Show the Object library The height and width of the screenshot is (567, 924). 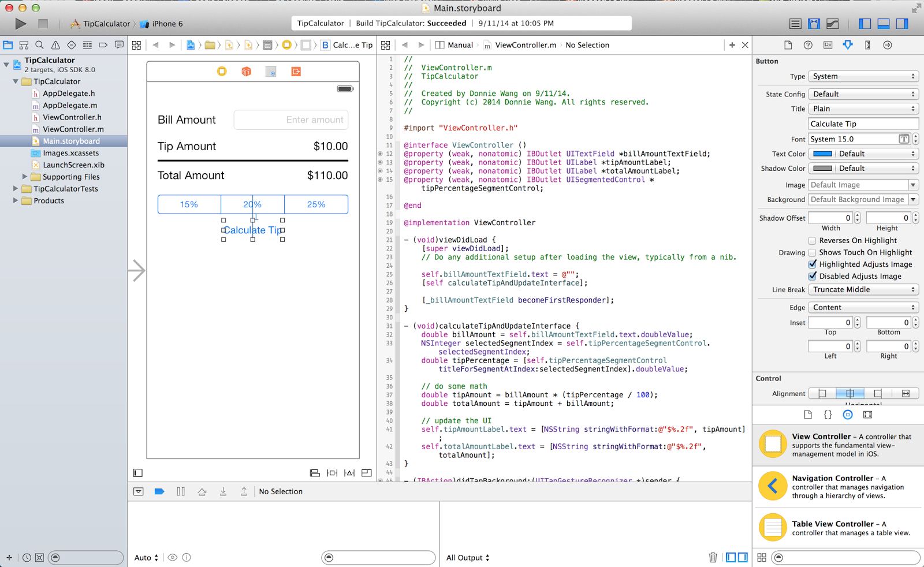click(x=847, y=415)
